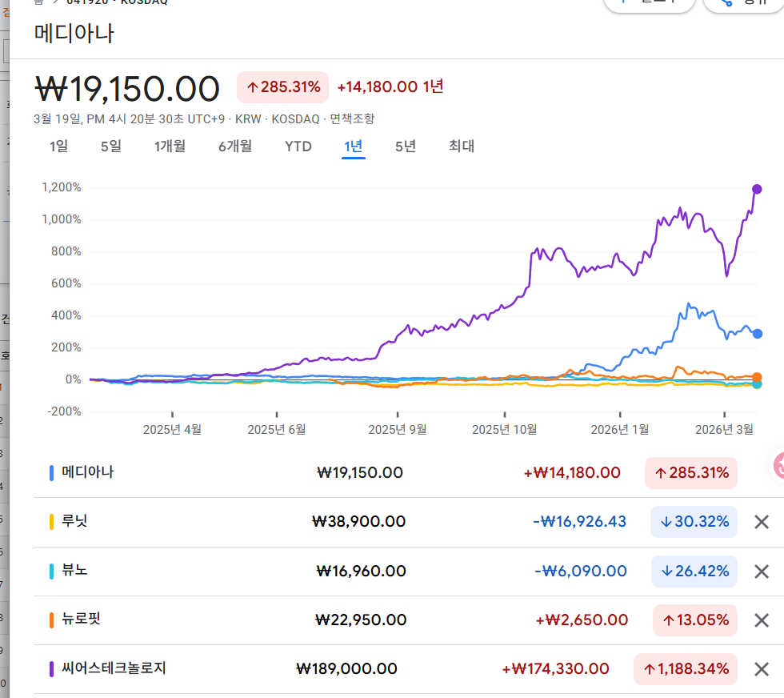This screenshot has height=698, width=784.
Task: Choose the 6개월 range tab
Action: pos(235,146)
